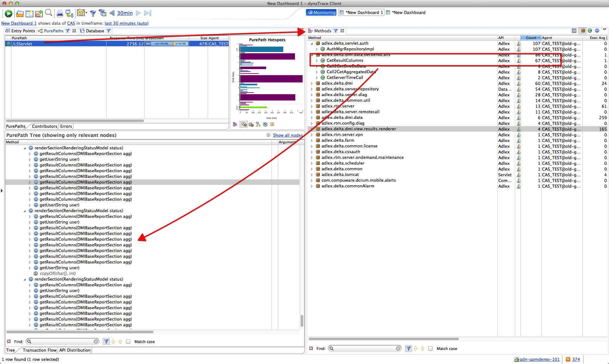The width and height of the screenshot is (609, 364).
Task: Enable Match case in PurePath Tree find bar
Action: pyautogui.click(x=128, y=341)
